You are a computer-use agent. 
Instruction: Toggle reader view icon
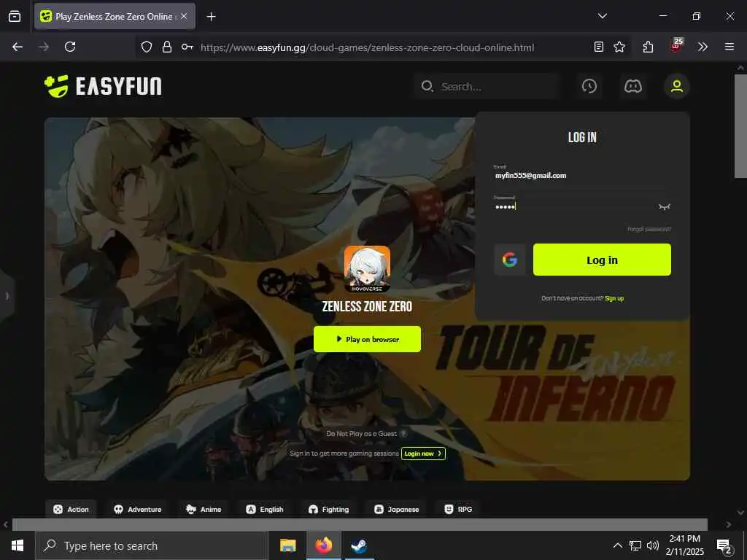point(599,47)
